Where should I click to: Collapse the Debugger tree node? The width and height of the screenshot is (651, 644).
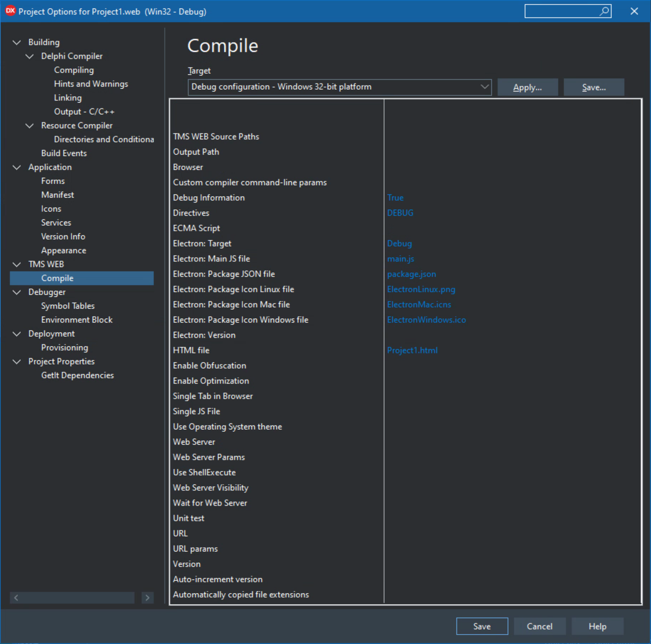pyautogui.click(x=17, y=292)
